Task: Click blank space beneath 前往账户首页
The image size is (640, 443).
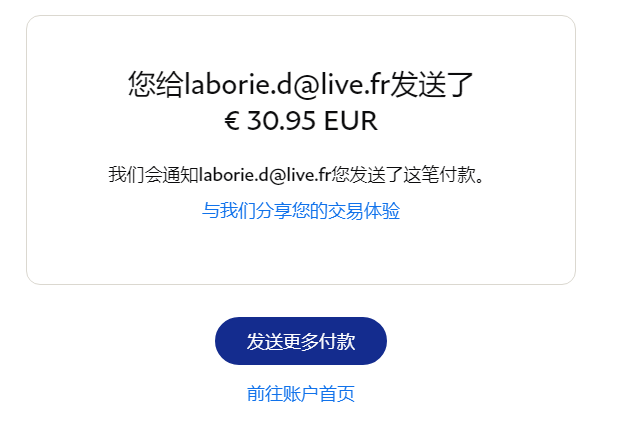Action: coord(301,425)
